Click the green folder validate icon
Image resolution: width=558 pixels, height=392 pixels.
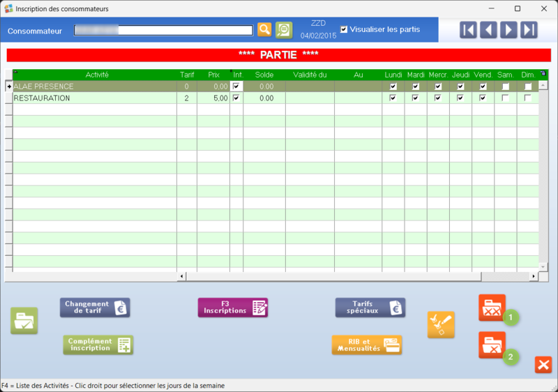pyautogui.click(x=24, y=321)
